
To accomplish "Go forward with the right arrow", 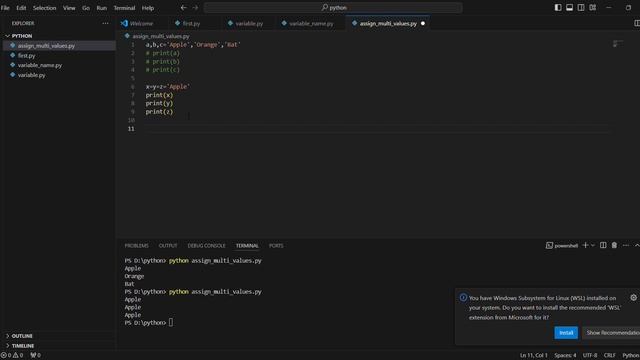I will point(195,8).
